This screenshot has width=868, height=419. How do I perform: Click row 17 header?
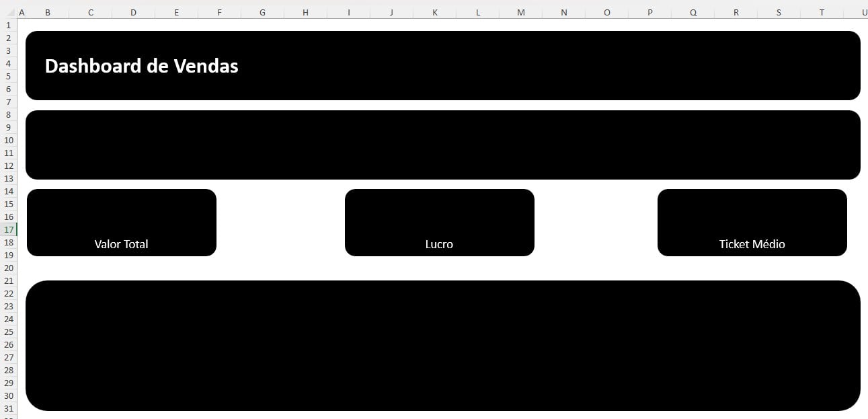click(8, 229)
